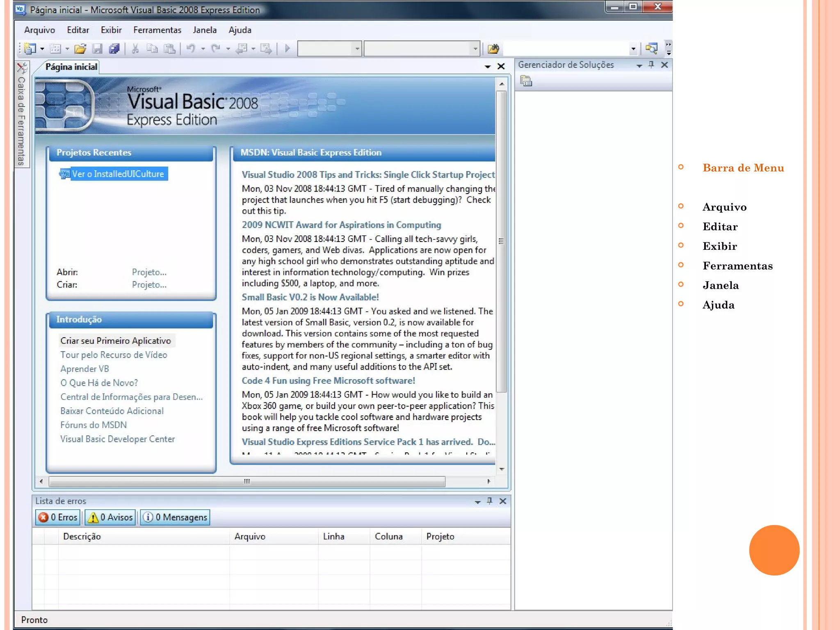Open the Caixa de Ferramentas toolbox icon
Screen dimensions: 840x630
tap(22, 68)
